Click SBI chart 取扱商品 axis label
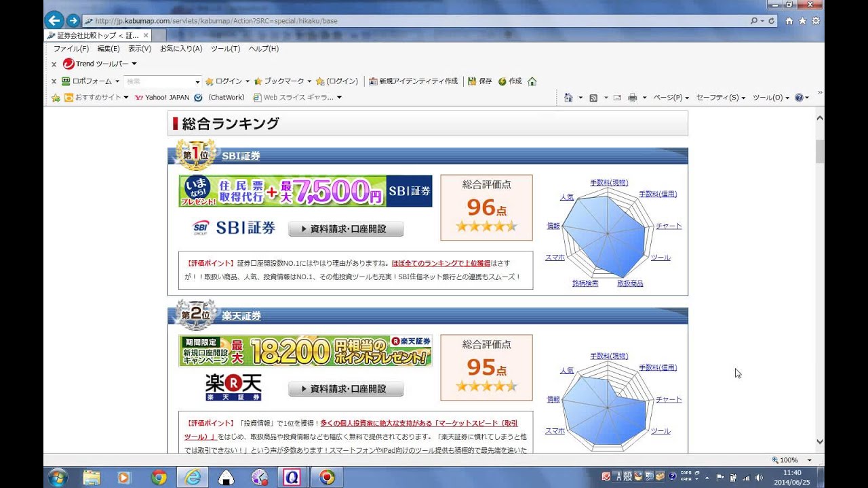 pos(630,283)
